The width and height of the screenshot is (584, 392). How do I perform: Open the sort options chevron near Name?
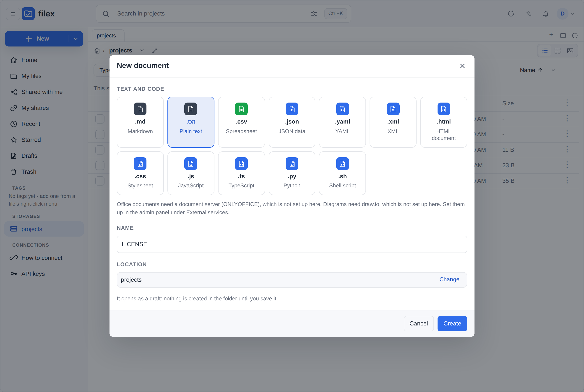(x=553, y=70)
